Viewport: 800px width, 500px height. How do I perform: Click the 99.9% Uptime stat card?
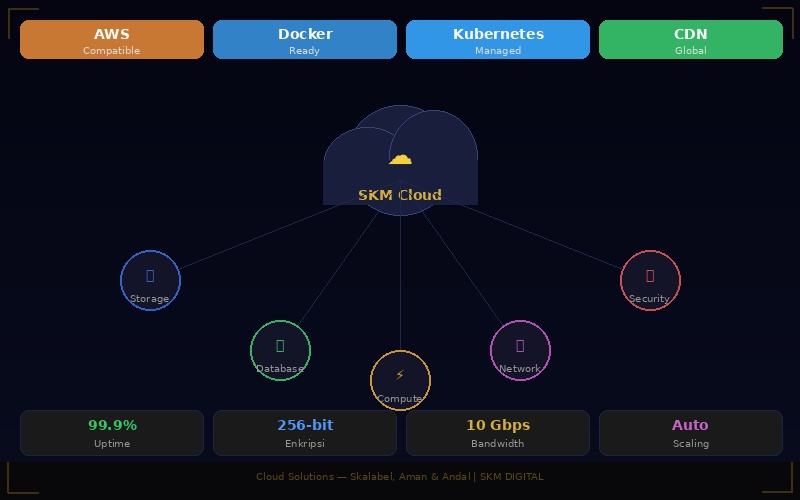(112, 433)
